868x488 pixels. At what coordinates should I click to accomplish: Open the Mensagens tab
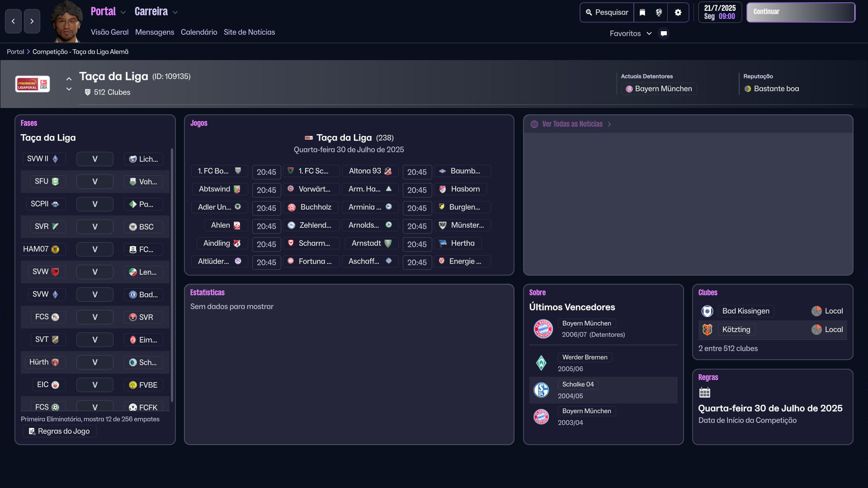pyautogui.click(x=155, y=32)
